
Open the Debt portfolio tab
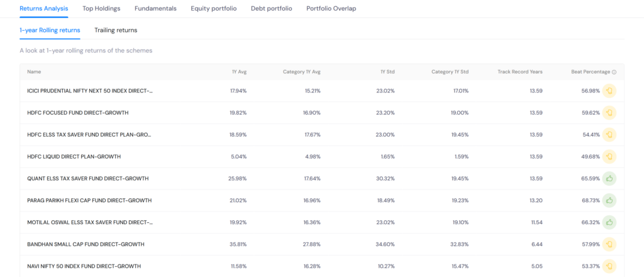tap(272, 8)
